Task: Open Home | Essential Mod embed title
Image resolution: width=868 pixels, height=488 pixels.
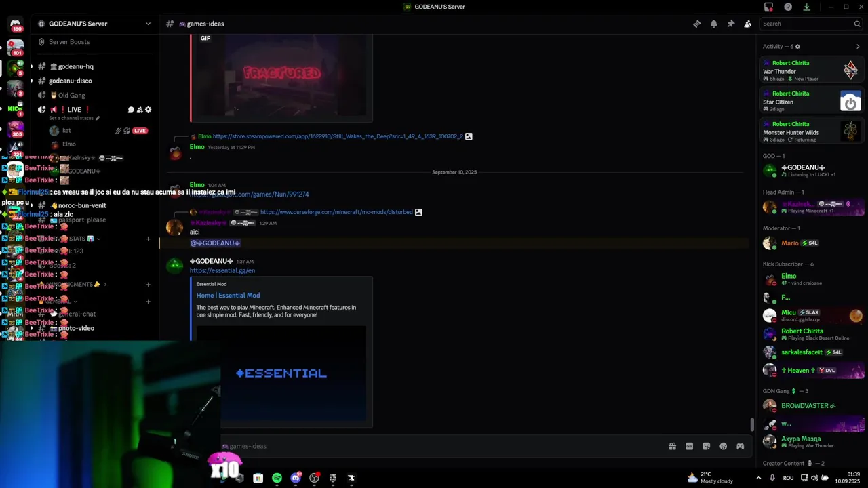Action: pyautogui.click(x=228, y=296)
